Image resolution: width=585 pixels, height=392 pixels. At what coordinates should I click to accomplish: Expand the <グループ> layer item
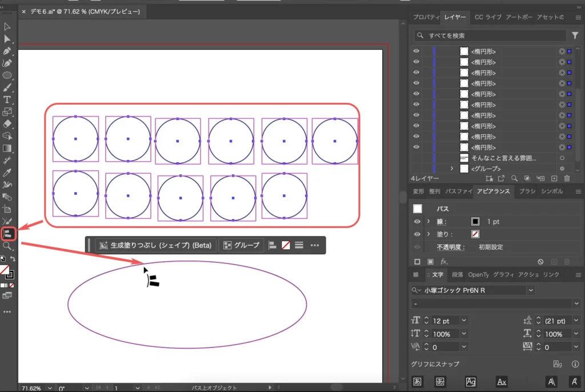tap(451, 169)
